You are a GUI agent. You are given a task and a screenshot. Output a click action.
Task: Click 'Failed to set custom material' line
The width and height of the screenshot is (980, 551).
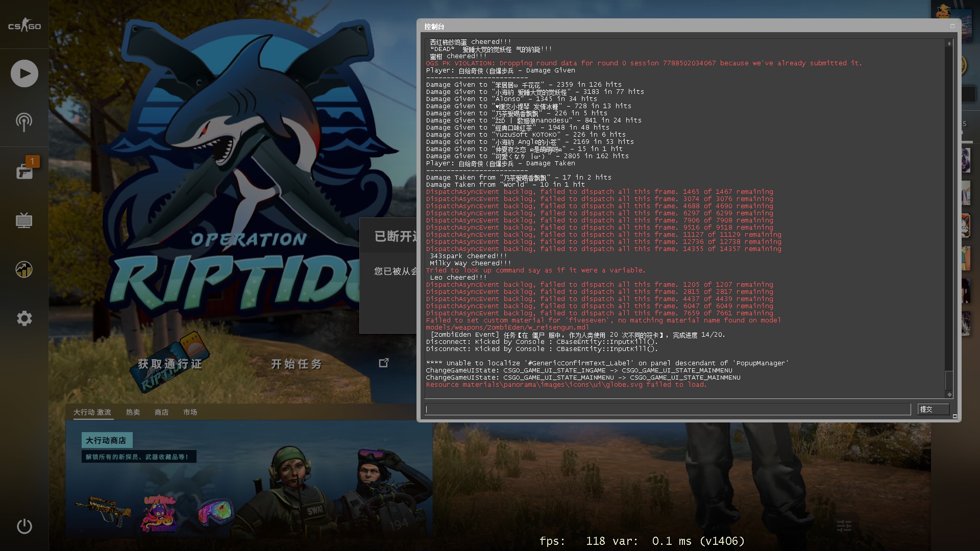tap(603, 320)
